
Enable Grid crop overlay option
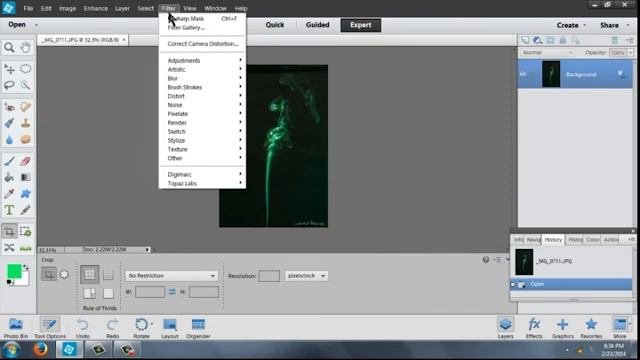[108, 275]
